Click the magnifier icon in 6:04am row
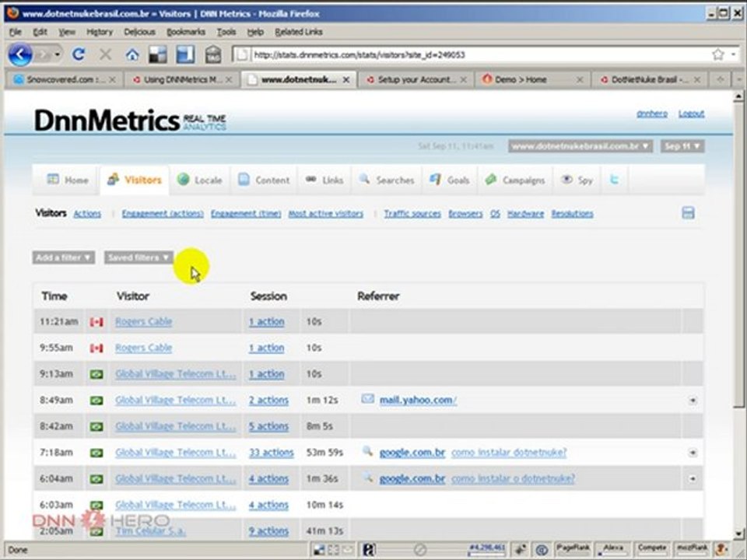 [367, 477]
